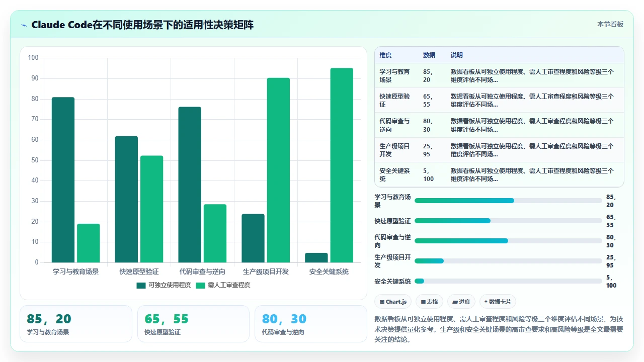Click the light green legend swatch
Viewport: 644px width, 362px height.
click(200, 285)
